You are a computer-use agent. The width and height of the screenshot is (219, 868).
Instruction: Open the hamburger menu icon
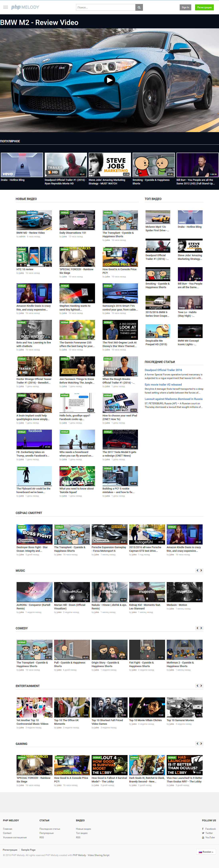5,7
